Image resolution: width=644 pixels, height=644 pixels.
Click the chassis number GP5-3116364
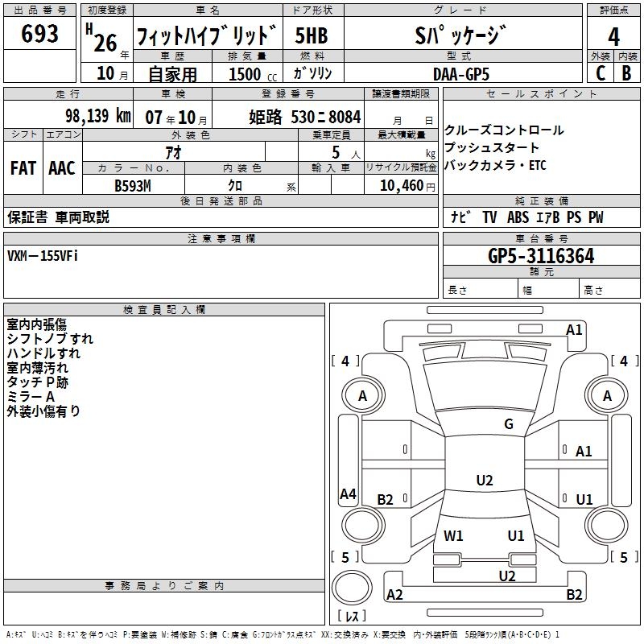[x=541, y=256]
